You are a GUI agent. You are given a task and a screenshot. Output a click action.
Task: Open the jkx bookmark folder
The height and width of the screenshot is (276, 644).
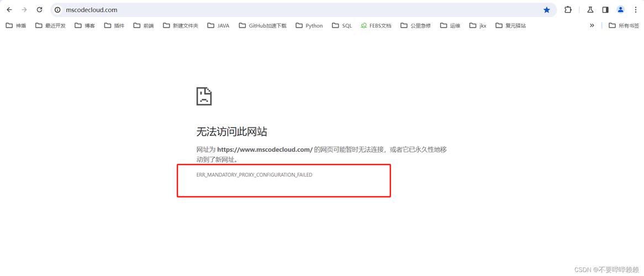pyautogui.click(x=478, y=25)
